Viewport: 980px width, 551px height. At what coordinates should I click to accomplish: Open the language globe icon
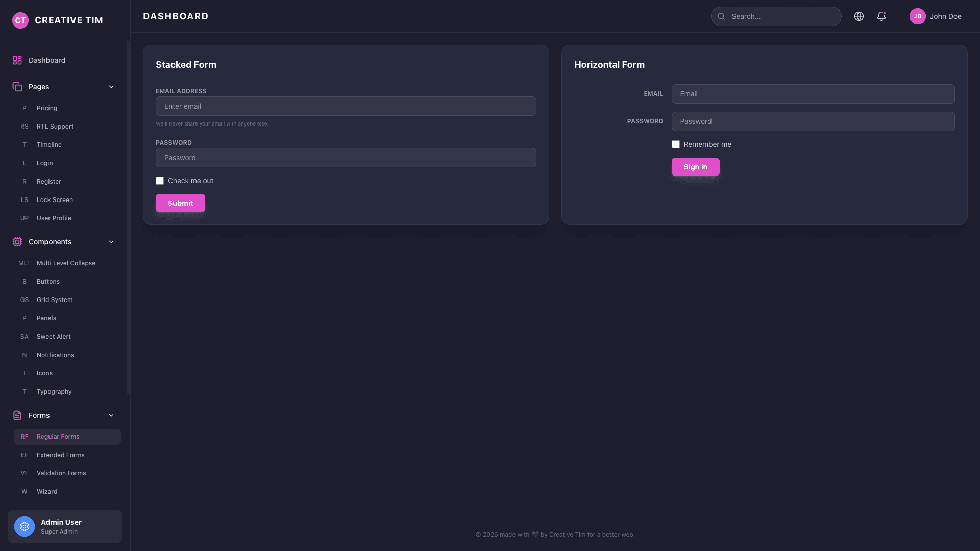(x=859, y=16)
